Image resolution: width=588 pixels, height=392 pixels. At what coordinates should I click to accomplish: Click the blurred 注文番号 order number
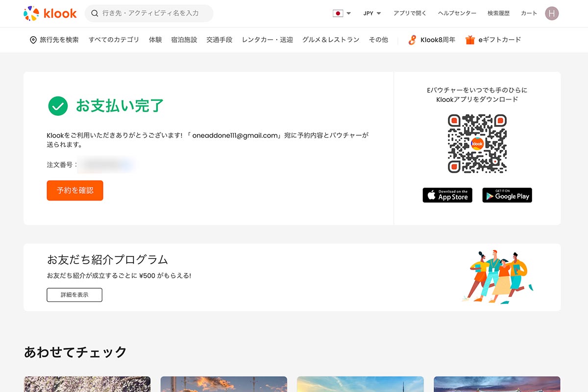(x=106, y=165)
